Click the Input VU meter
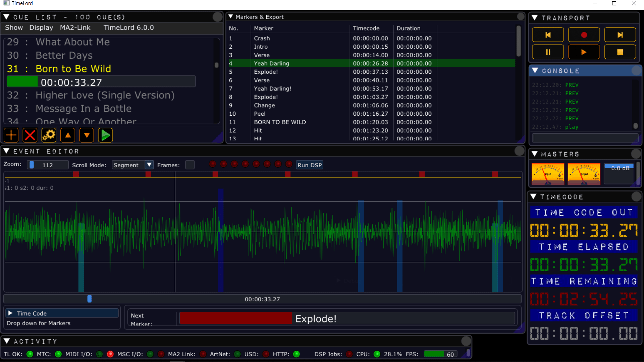Viewport: 644px width, 362px height. [x=548, y=174]
